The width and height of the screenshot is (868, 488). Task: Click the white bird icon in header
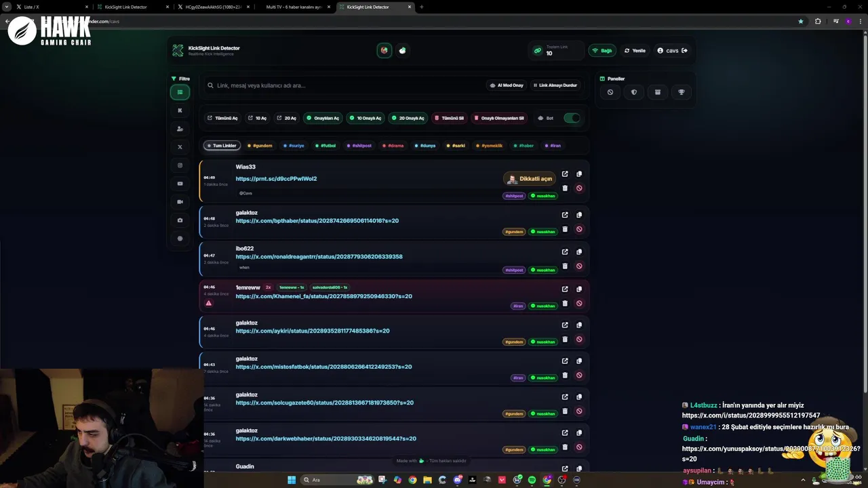coord(403,50)
